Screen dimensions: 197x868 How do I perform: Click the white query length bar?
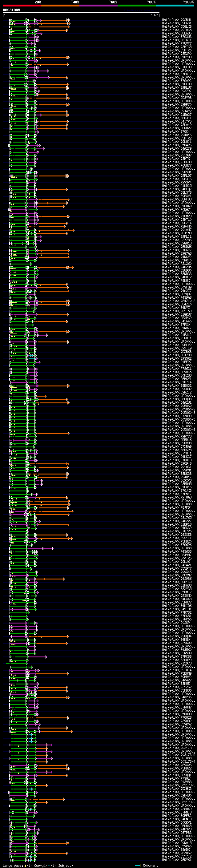(81, 13)
